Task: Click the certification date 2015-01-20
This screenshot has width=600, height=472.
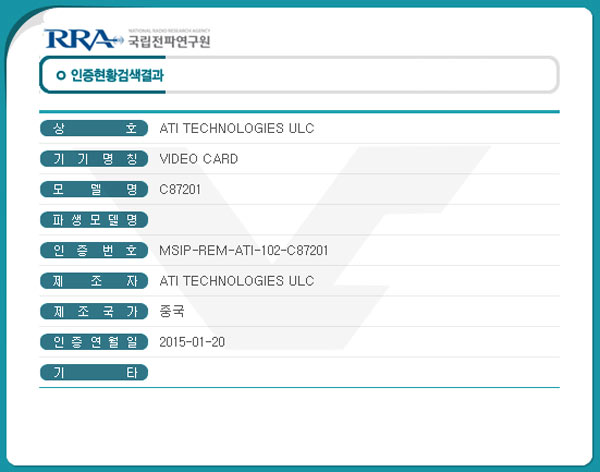Action: pyautogui.click(x=192, y=342)
